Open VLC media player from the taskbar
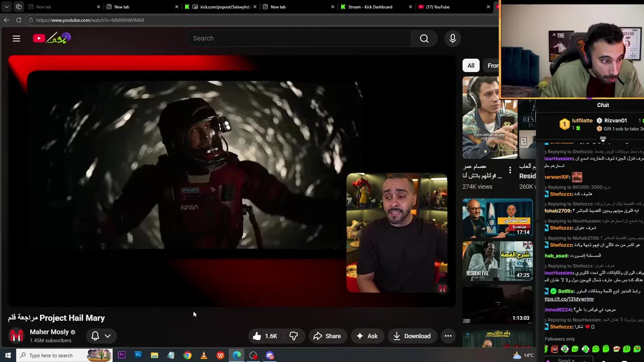 click(x=204, y=355)
